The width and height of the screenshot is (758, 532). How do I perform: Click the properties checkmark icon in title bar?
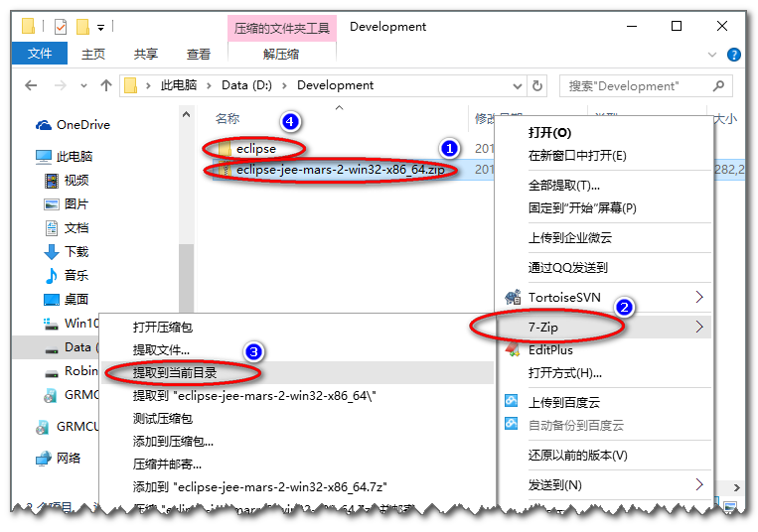[x=61, y=27]
